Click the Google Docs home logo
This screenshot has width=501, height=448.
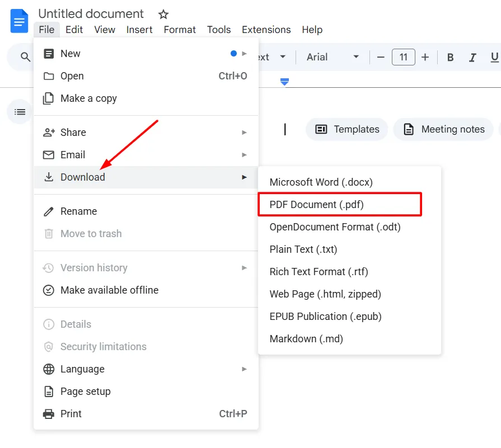18,21
